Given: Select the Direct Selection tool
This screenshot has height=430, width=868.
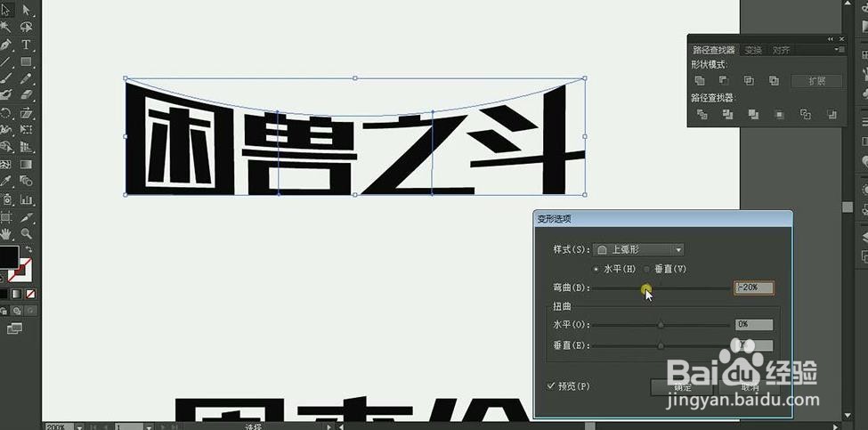Looking at the screenshot, I should [x=26, y=10].
